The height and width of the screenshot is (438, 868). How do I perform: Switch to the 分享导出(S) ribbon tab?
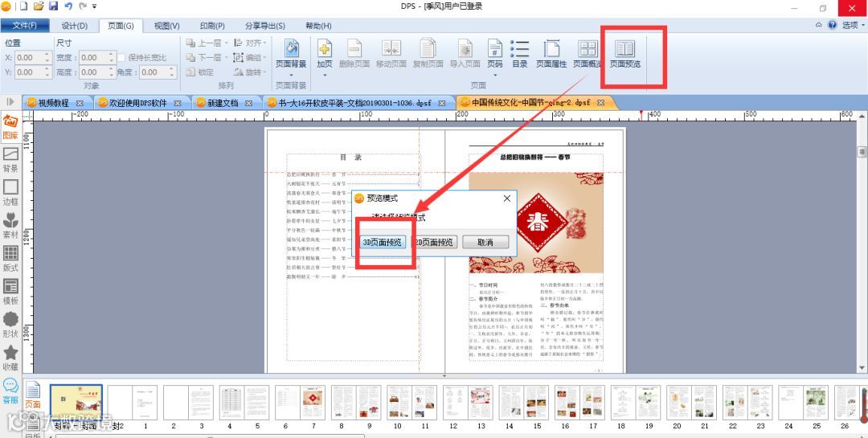tap(265, 26)
